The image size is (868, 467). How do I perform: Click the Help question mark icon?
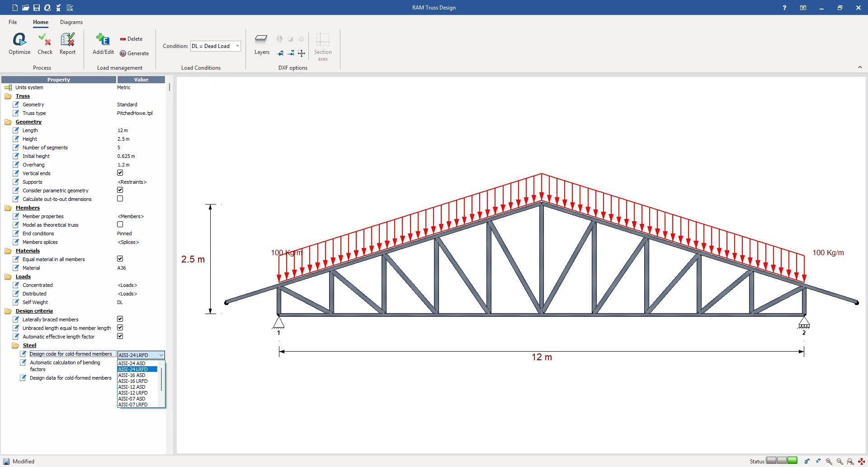(x=784, y=8)
